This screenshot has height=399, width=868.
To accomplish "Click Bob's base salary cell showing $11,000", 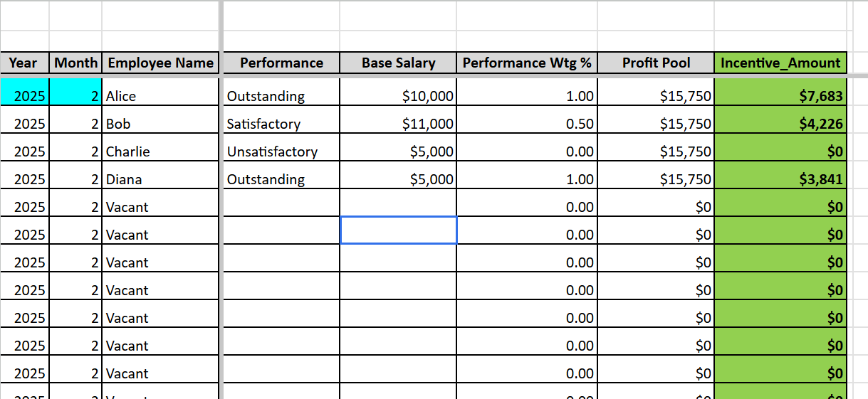I will (x=398, y=124).
